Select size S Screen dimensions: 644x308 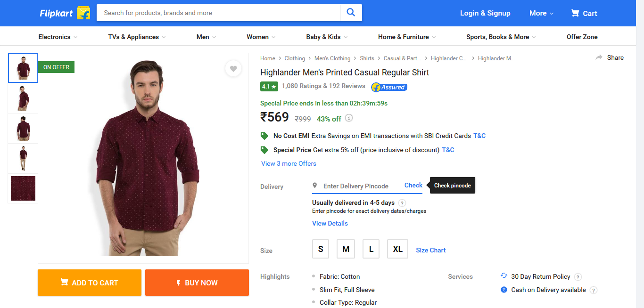click(321, 249)
